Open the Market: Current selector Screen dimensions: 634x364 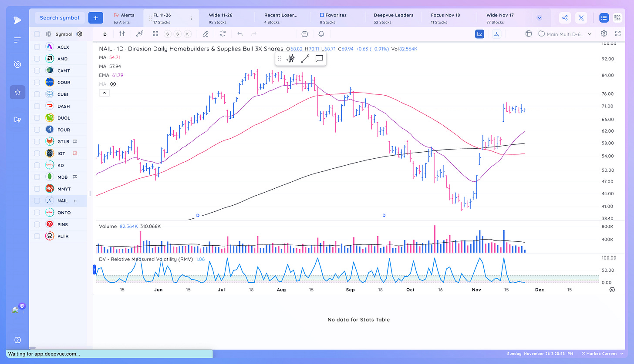[602, 354]
